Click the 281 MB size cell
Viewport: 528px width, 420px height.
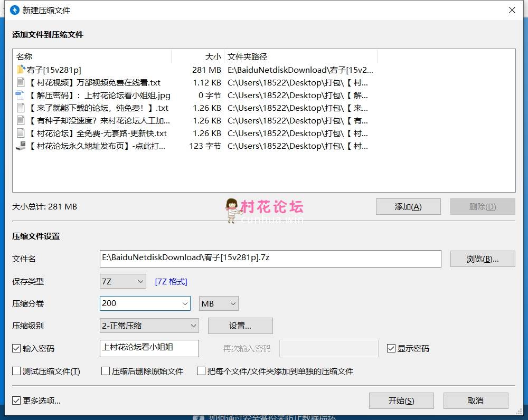pyautogui.click(x=206, y=70)
